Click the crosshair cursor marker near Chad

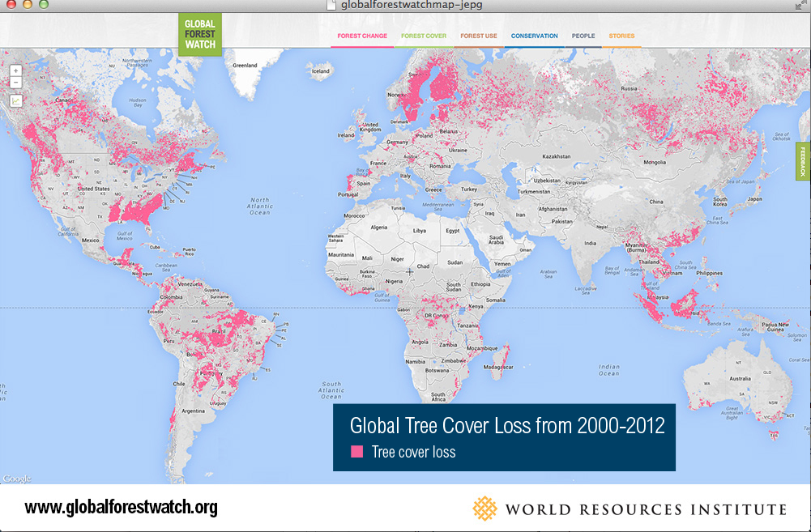tap(410, 271)
